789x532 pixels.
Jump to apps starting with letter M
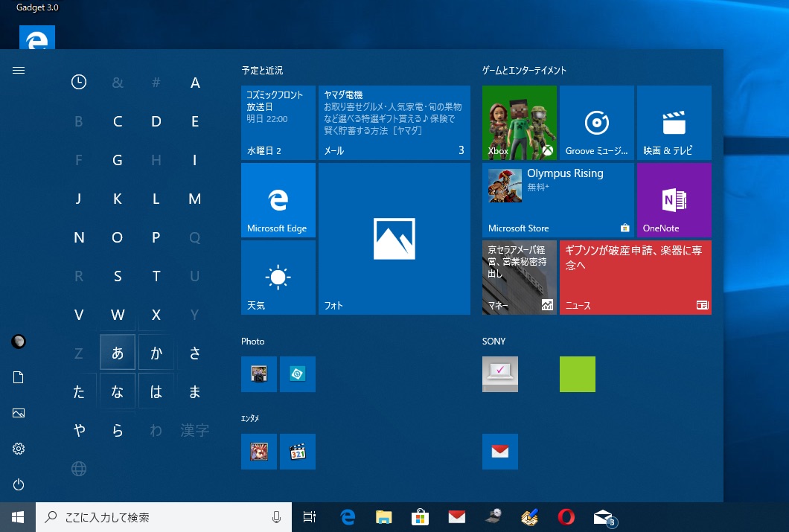tap(195, 199)
